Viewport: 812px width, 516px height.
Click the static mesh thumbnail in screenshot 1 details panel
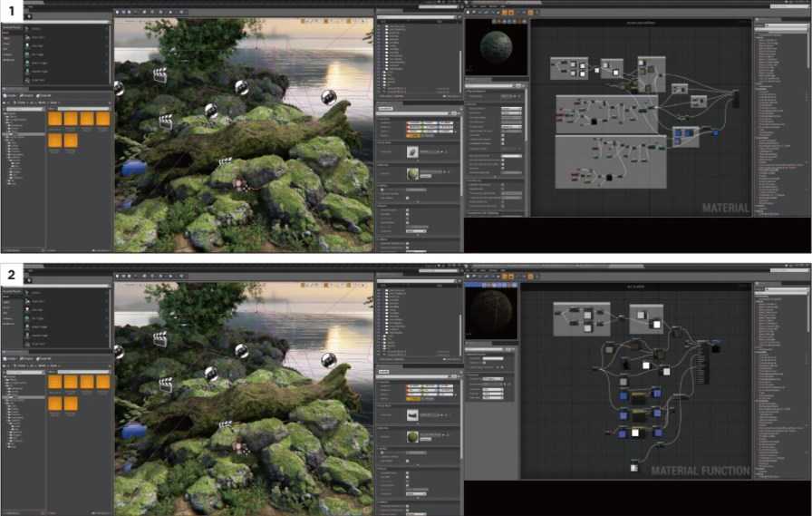point(412,151)
